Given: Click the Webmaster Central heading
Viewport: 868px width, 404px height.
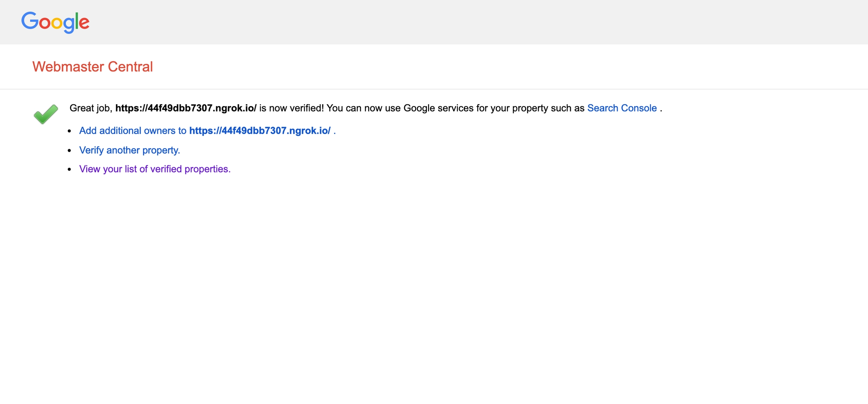Looking at the screenshot, I should [x=92, y=67].
